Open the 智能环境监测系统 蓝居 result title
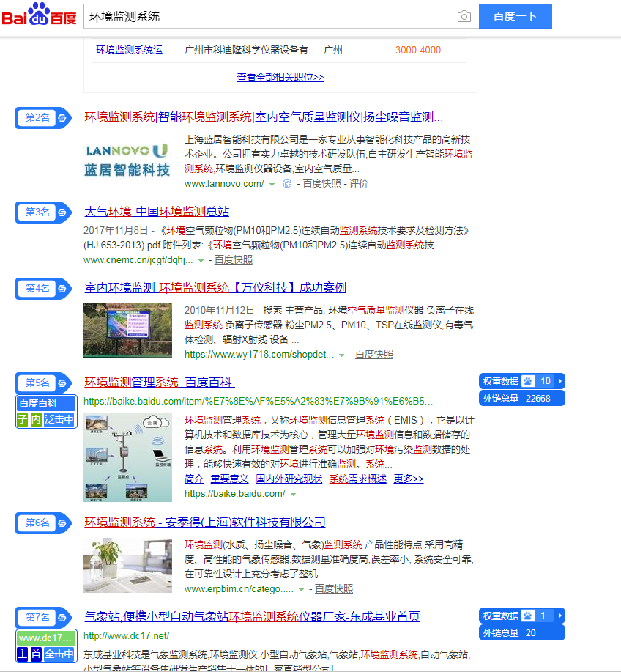The height and width of the screenshot is (672, 621). [264, 117]
